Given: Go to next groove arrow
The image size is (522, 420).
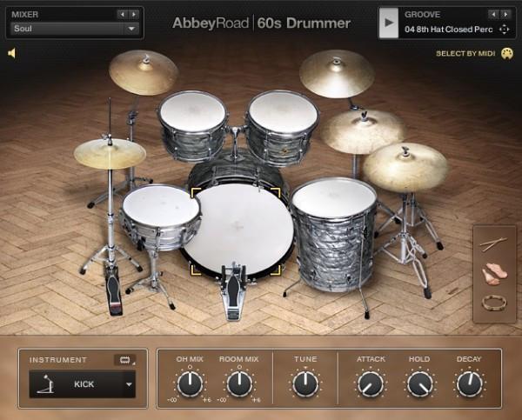Looking at the screenshot, I should [505, 14].
